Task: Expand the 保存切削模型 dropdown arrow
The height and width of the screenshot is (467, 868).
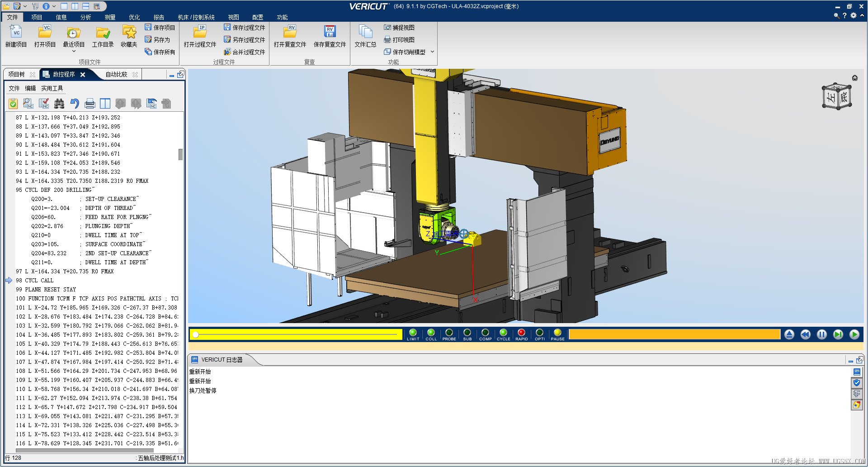Action: 432,52
